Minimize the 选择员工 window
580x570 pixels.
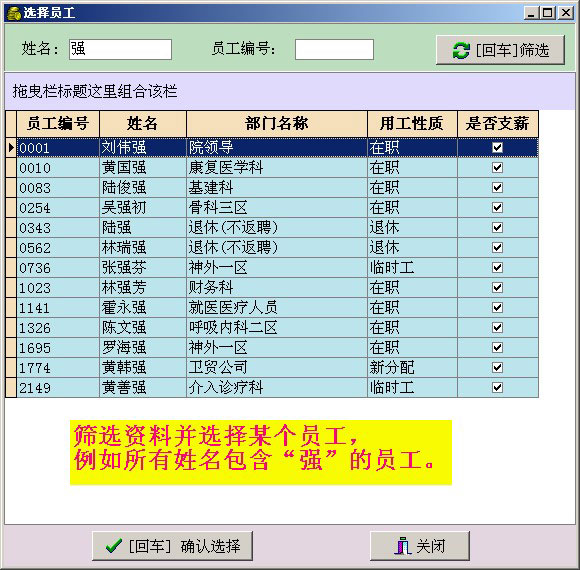click(x=531, y=13)
